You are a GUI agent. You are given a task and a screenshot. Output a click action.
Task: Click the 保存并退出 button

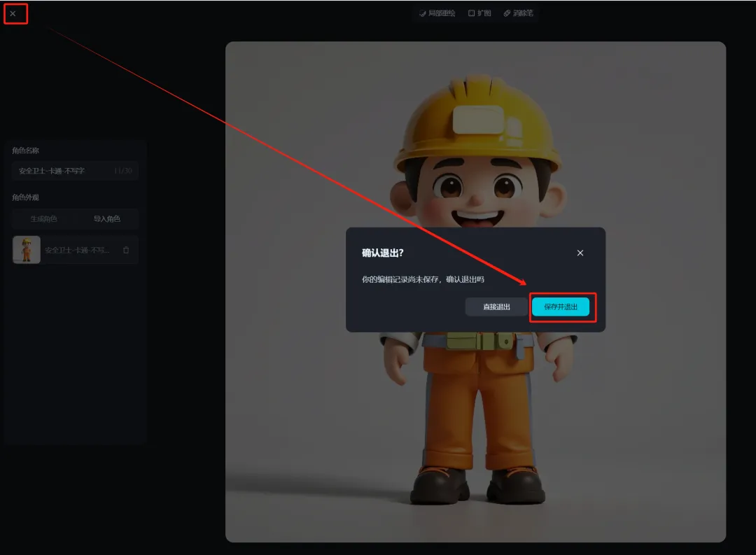coord(561,307)
